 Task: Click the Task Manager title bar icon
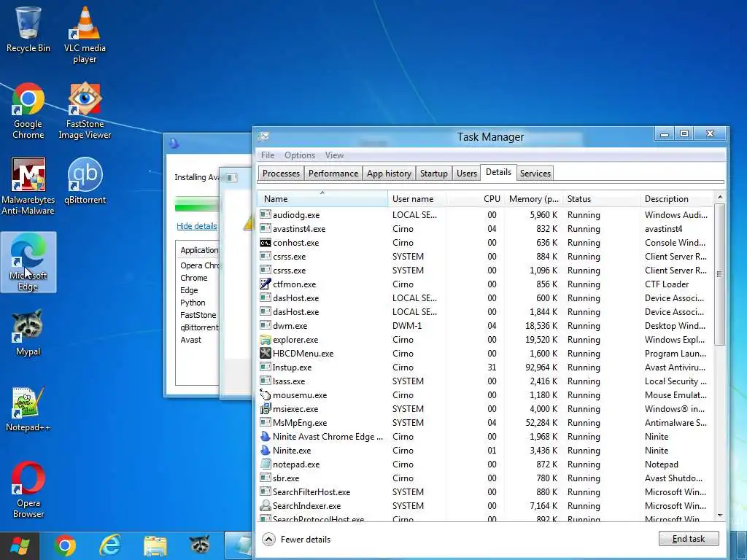tap(263, 136)
